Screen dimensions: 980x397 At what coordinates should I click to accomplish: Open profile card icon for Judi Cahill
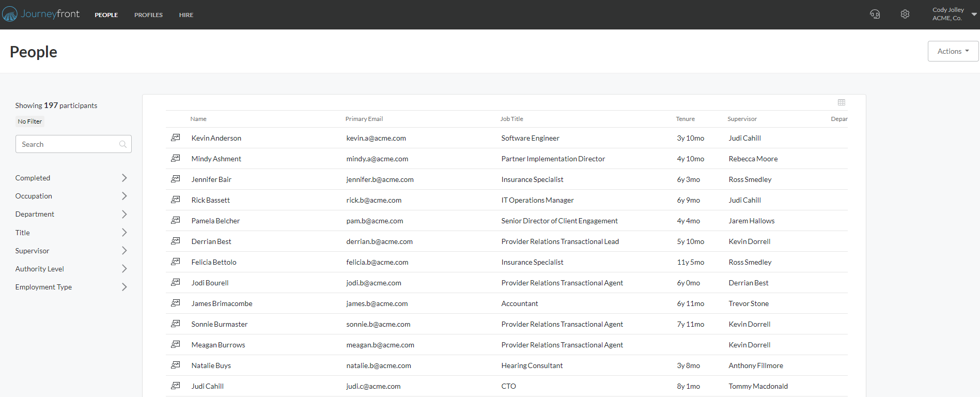coord(176,386)
